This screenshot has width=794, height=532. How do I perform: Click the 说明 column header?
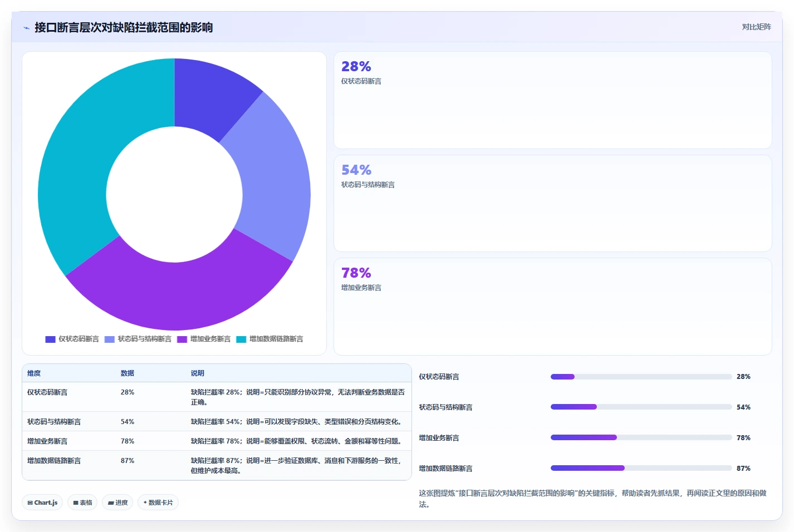click(x=198, y=373)
